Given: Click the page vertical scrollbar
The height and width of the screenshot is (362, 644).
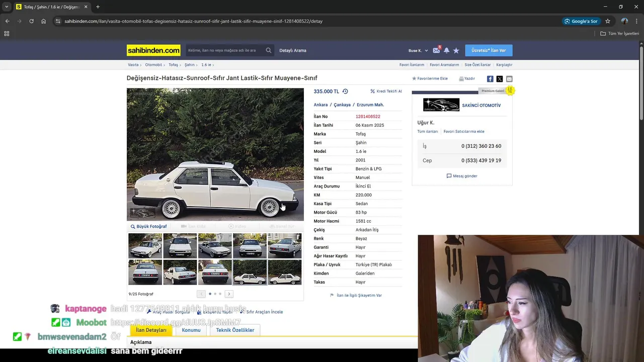Looking at the screenshot, I should pyautogui.click(x=641, y=83).
